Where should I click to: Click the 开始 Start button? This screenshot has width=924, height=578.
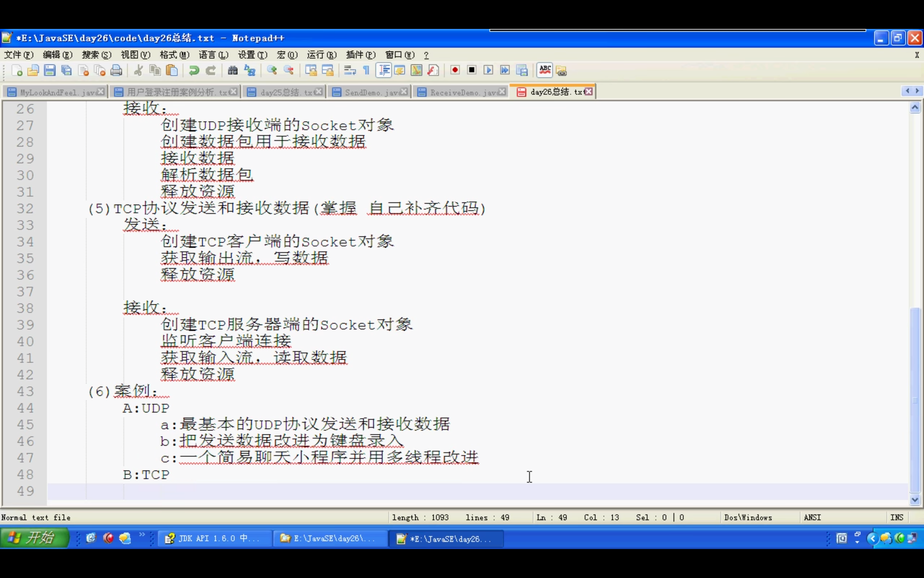tap(35, 538)
